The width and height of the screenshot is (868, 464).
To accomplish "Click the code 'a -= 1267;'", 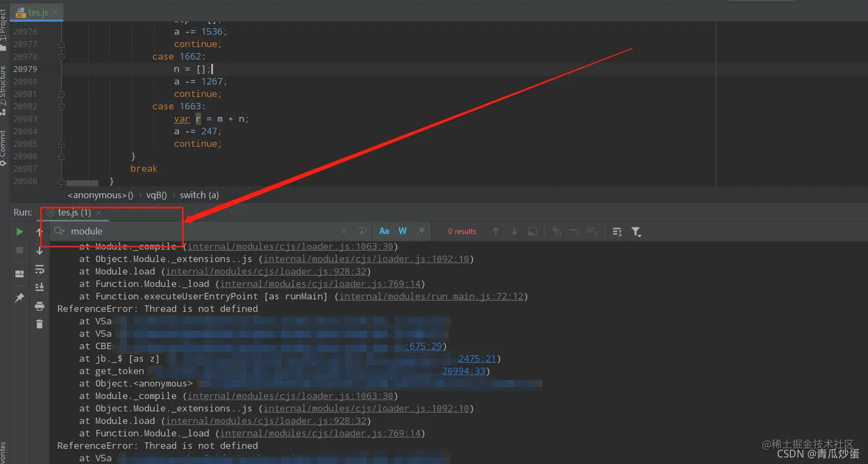I will point(201,81).
